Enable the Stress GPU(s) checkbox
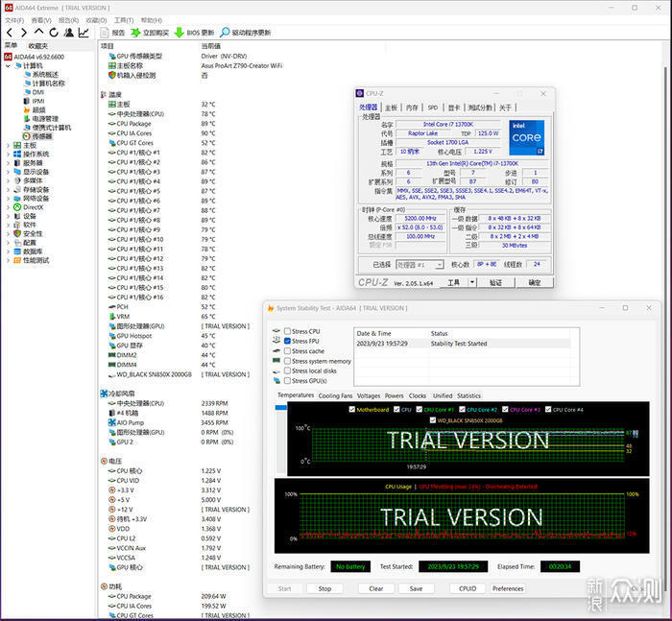The image size is (672, 621). pyautogui.click(x=287, y=381)
